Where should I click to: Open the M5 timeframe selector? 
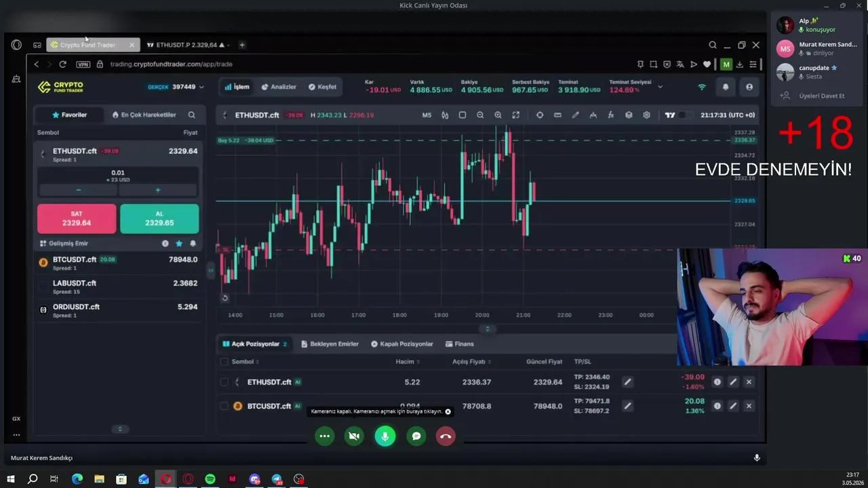coord(427,115)
